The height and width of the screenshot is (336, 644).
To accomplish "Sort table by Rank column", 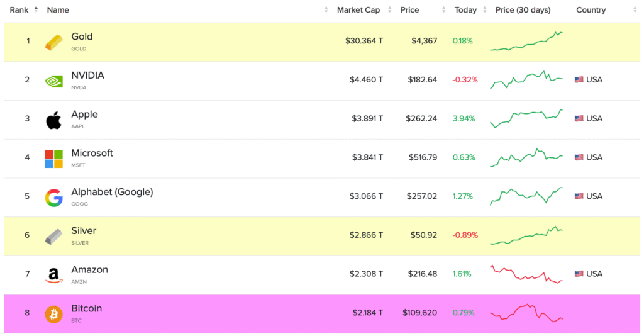I will pos(19,10).
